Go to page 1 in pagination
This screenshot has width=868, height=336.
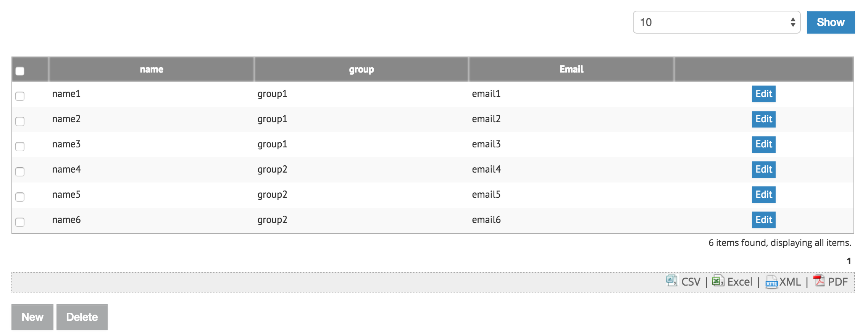[849, 261]
